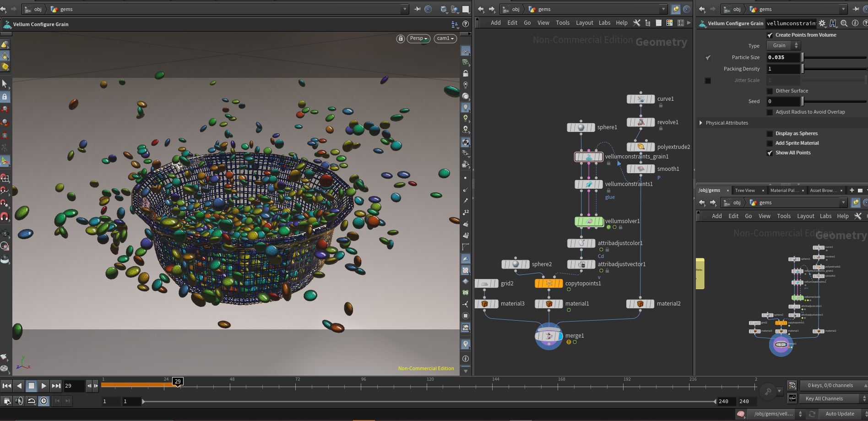The image size is (868, 421).
Task: Open the Persp viewport dropdown
Action: click(418, 38)
